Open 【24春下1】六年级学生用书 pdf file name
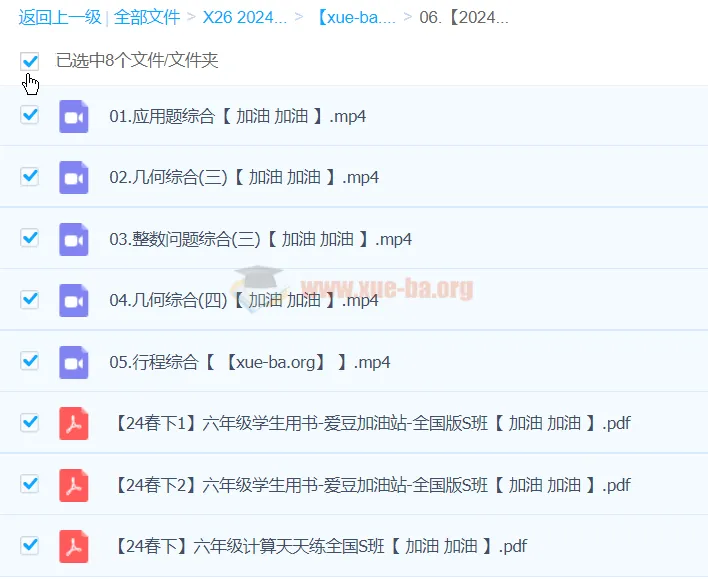The height and width of the screenshot is (579, 708). coord(372,423)
